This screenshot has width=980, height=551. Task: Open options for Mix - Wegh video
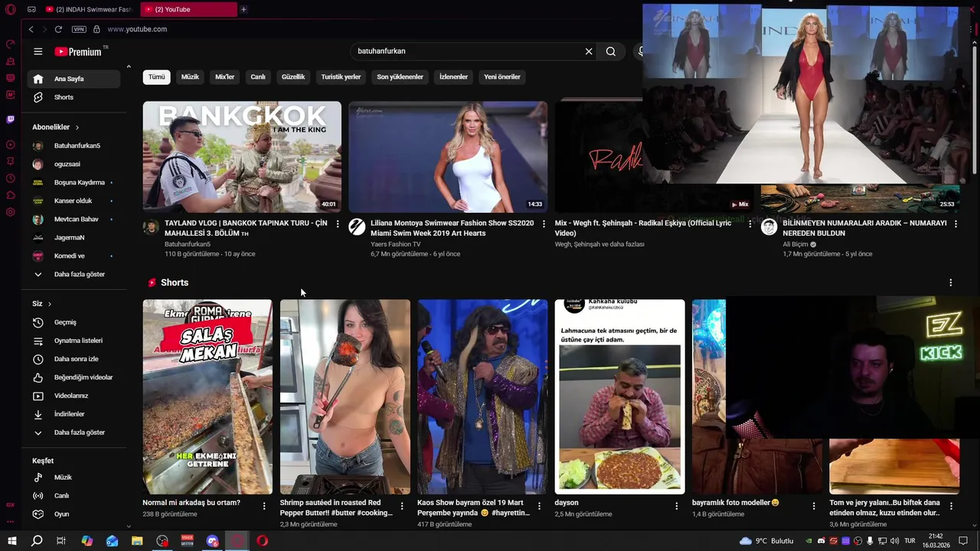[750, 223]
